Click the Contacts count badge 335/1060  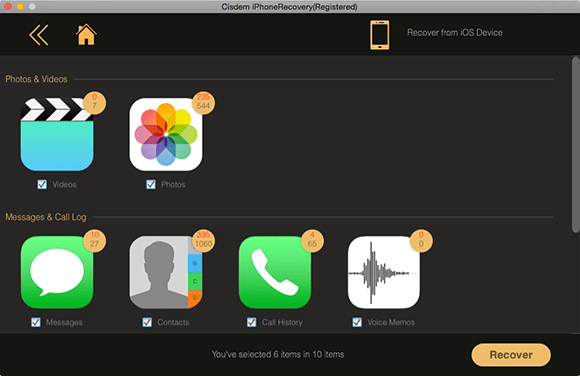tap(203, 240)
